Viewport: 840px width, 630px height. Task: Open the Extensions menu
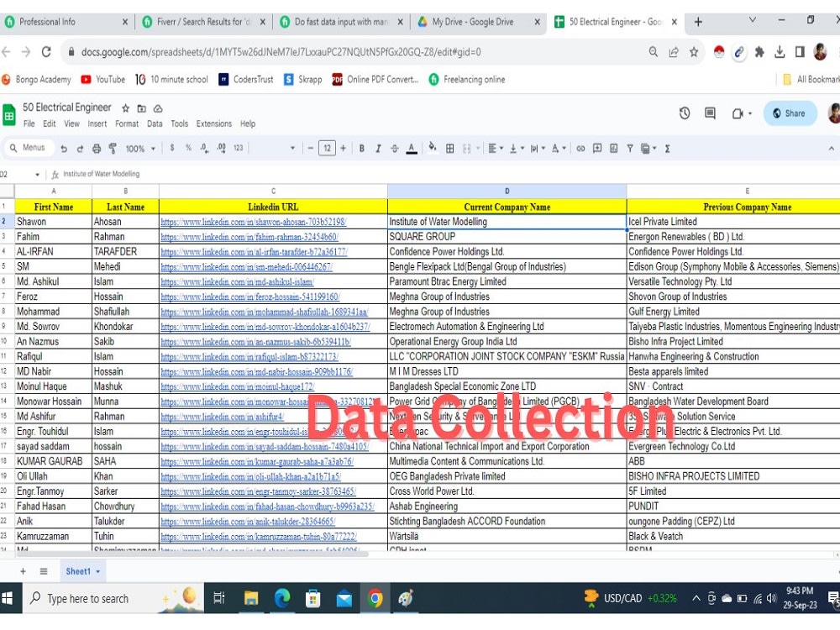pyautogui.click(x=213, y=123)
